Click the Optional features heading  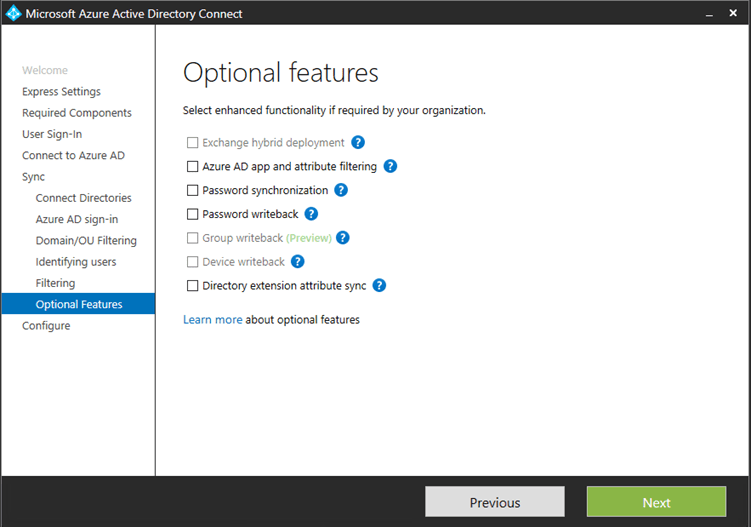coord(281,73)
